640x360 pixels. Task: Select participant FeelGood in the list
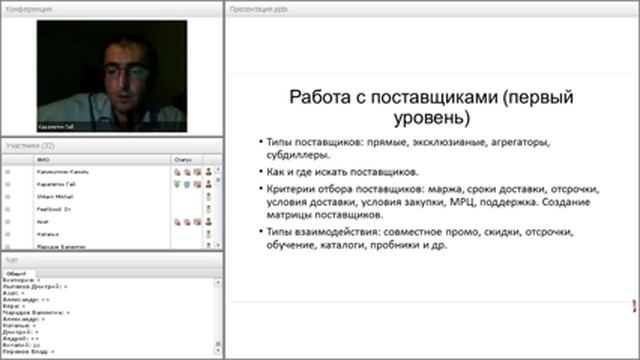[53, 209]
